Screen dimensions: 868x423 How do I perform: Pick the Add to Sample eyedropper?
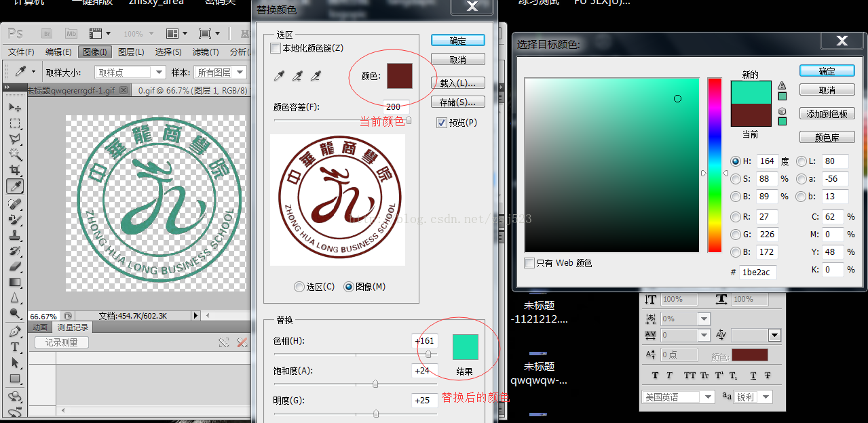point(297,77)
